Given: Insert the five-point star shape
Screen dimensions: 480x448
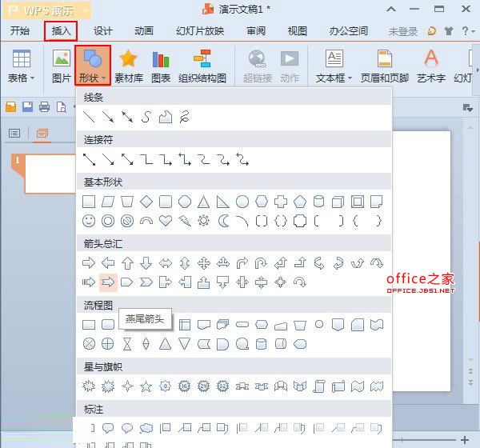Looking at the screenshot, I should pos(146,386).
